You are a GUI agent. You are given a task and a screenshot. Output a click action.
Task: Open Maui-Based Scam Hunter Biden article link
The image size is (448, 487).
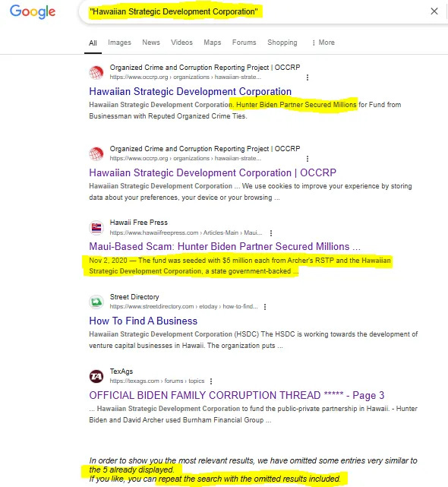pos(225,246)
